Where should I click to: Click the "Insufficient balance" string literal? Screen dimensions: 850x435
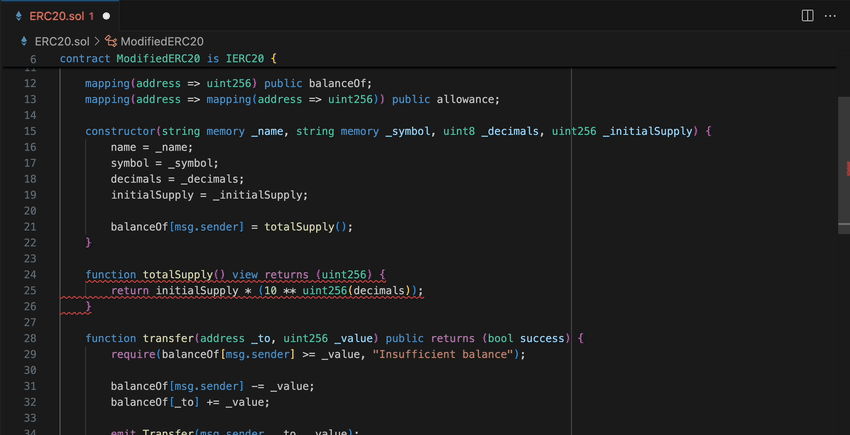tap(443, 354)
